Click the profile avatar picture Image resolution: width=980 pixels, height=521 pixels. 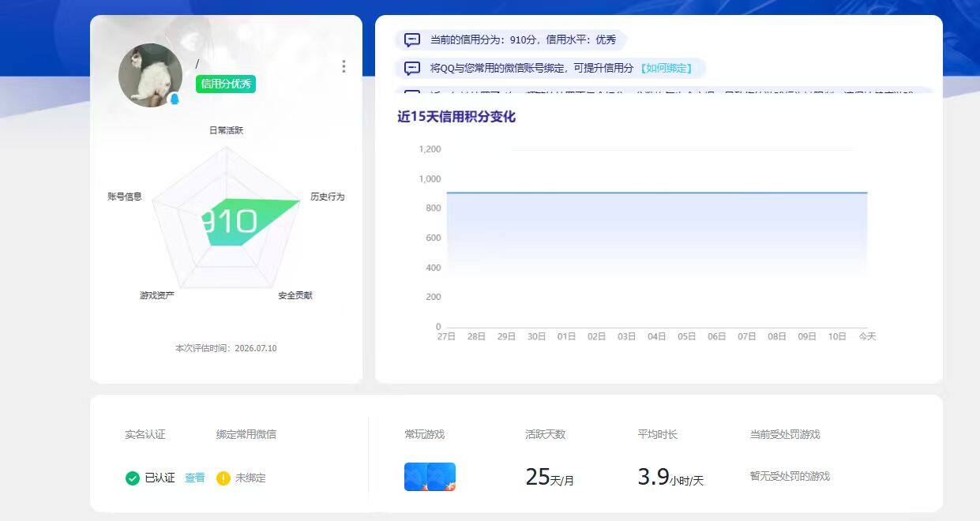pyautogui.click(x=151, y=76)
